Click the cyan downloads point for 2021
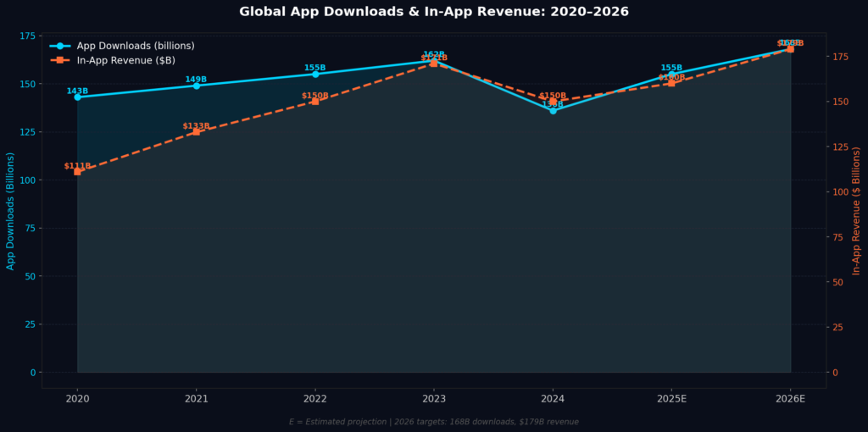Screen dimensions: 868x432 coord(197,86)
